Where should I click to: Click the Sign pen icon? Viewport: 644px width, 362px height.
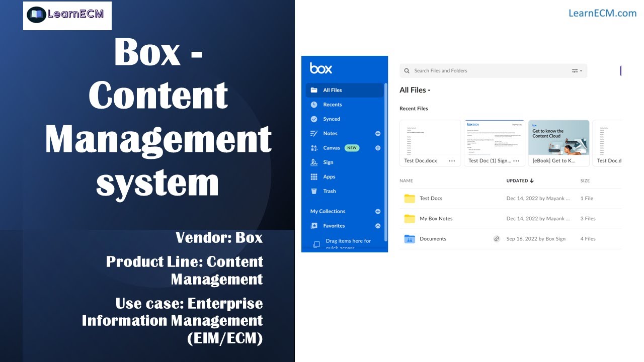coord(314,162)
